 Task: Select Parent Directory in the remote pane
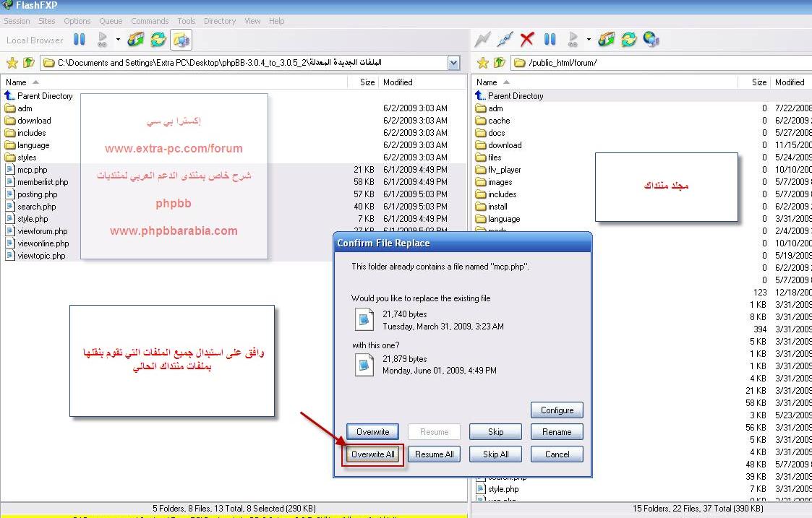(x=510, y=96)
